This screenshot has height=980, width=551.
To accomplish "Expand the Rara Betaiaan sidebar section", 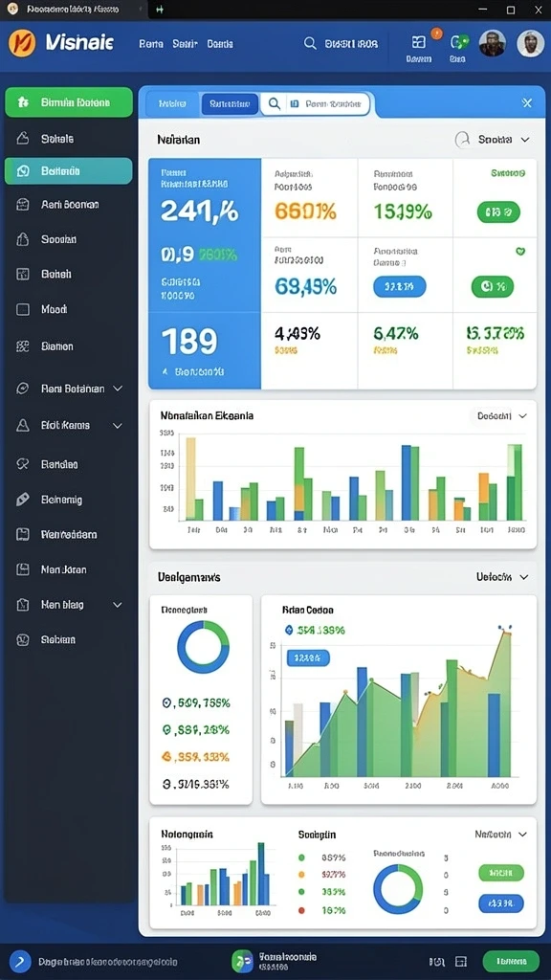I will 118,389.
